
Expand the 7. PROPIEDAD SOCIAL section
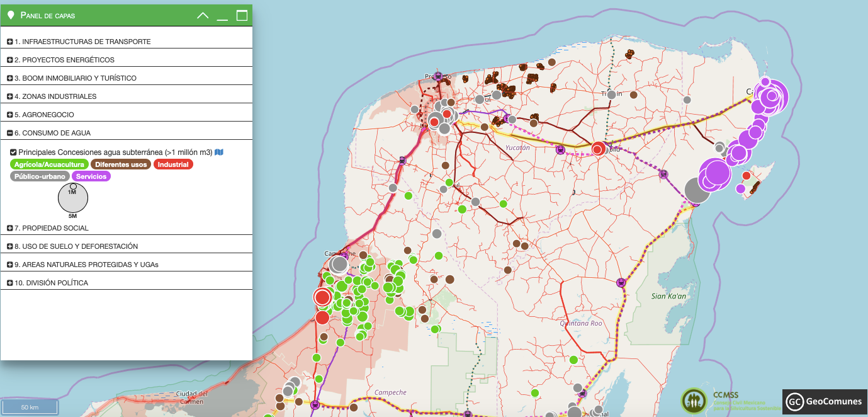coord(11,227)
